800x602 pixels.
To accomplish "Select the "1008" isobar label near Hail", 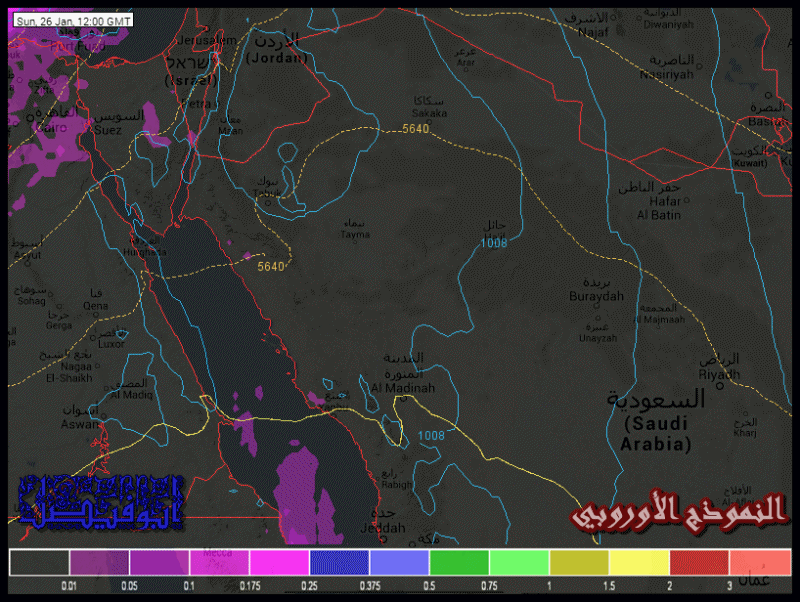I will 494,243.
